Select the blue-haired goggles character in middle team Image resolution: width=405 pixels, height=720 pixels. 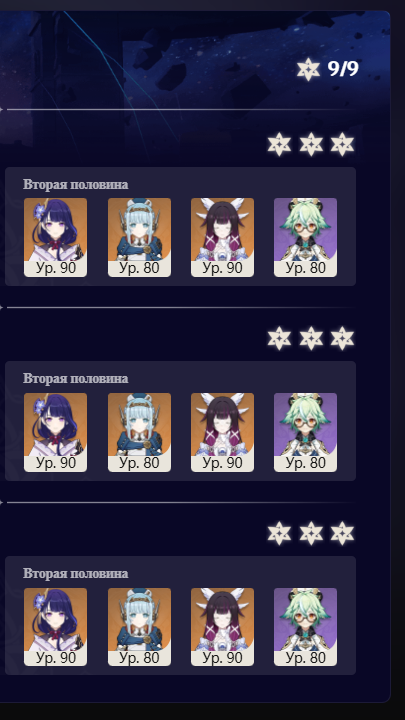(139, 432)
